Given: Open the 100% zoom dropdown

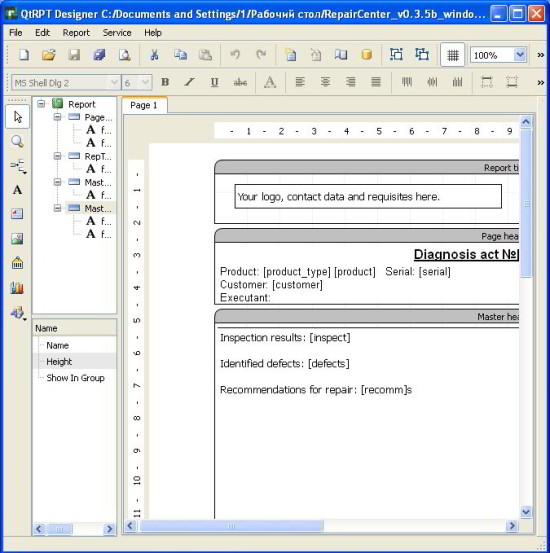Looking at the screenshot, I should coord(520,55).
